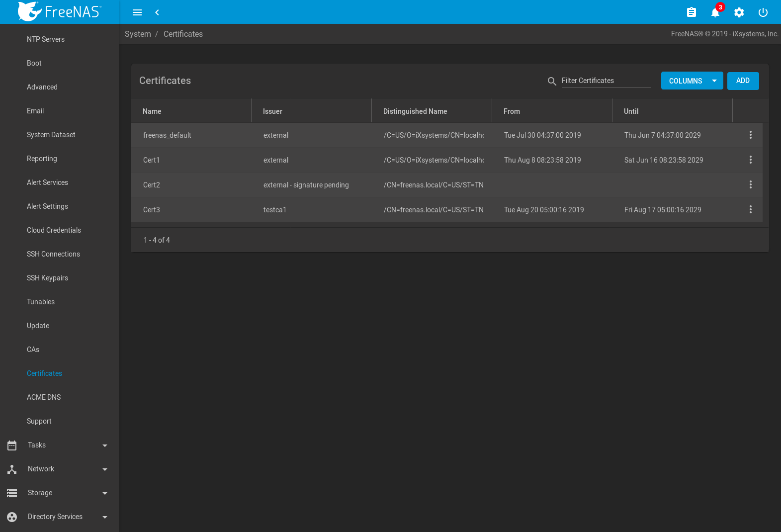Open the COLUMNS dropdown
Image resolution: width=781 pixels, height=532 pixels.
[x=692, y=81]
